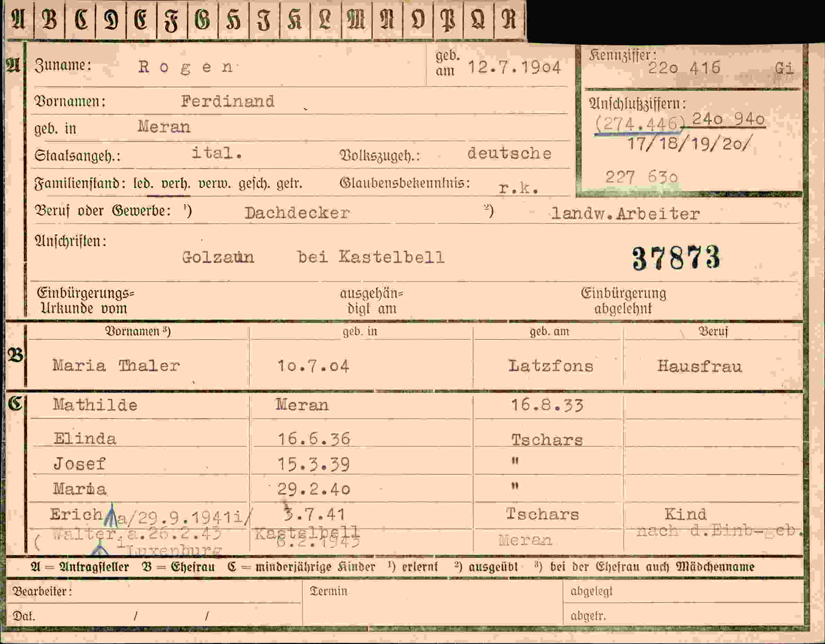825x644 pixels.
Task: Click "bei Kastelbell" in the address
Action: [x=371, y=257]
